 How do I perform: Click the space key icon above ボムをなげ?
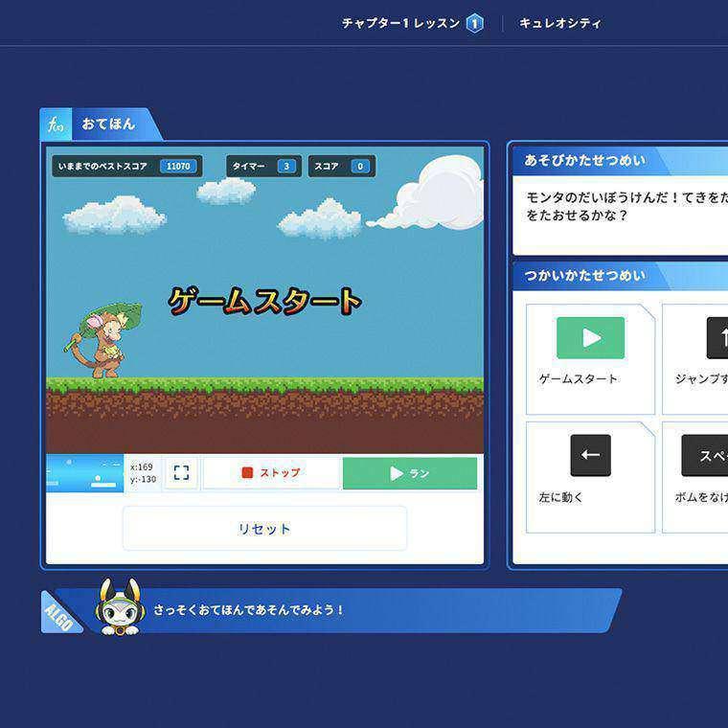(x=705, y=456)
